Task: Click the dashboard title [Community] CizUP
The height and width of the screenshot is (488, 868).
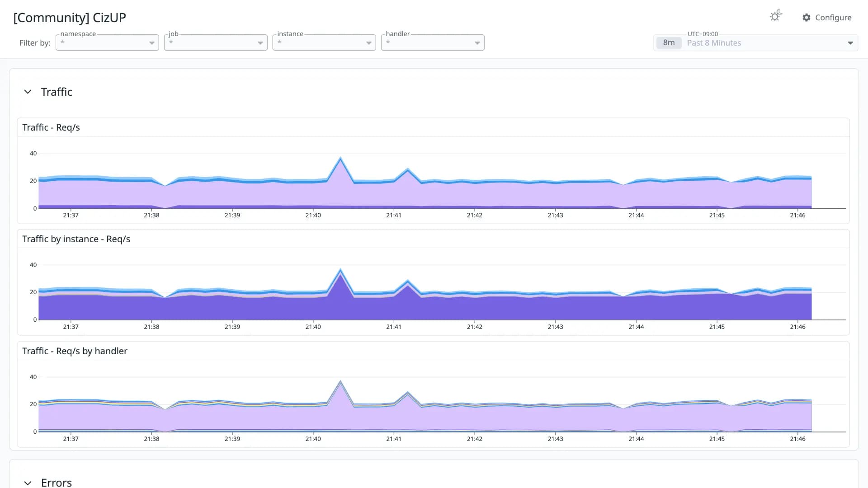Action: (70, 18)
